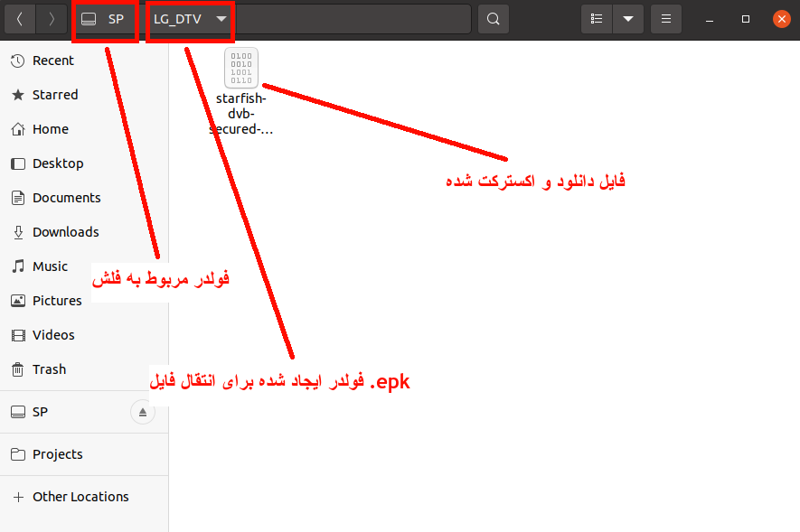Click the house icon next to Home
The width and height of the screenshot is (800, 532).
click(18, 129)
